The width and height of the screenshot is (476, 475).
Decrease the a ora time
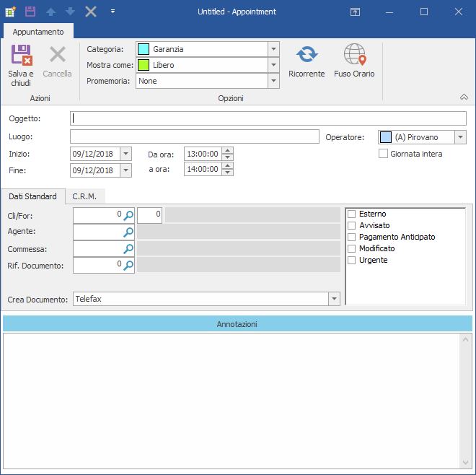[x=228, y=173]
